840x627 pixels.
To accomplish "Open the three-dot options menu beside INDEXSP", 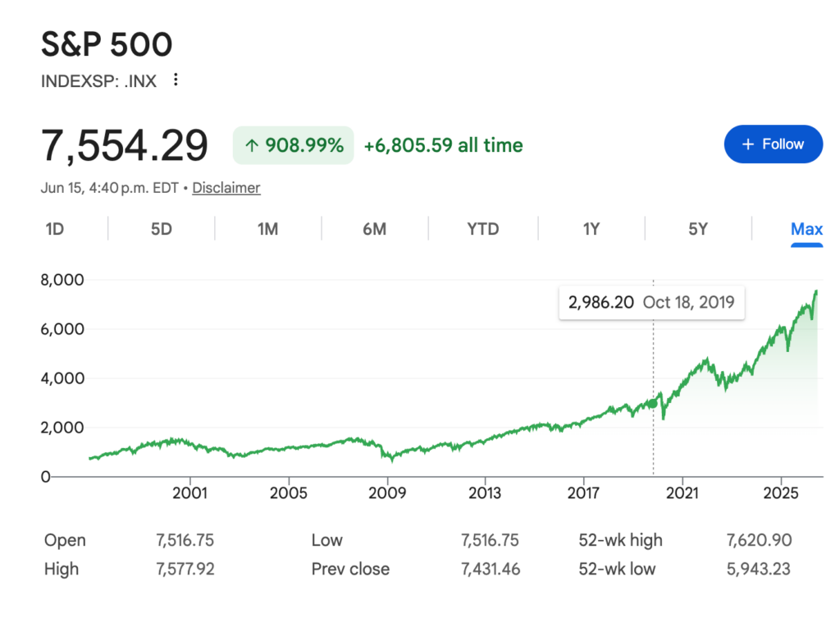I will pos(176,80).
